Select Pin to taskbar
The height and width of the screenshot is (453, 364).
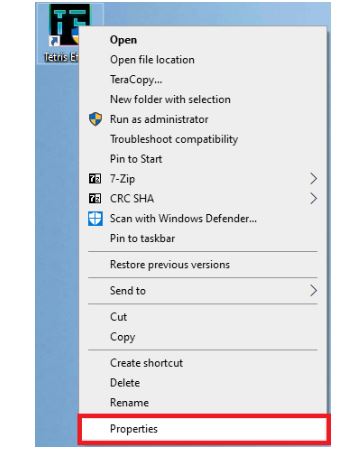click(x=142, y=238)
